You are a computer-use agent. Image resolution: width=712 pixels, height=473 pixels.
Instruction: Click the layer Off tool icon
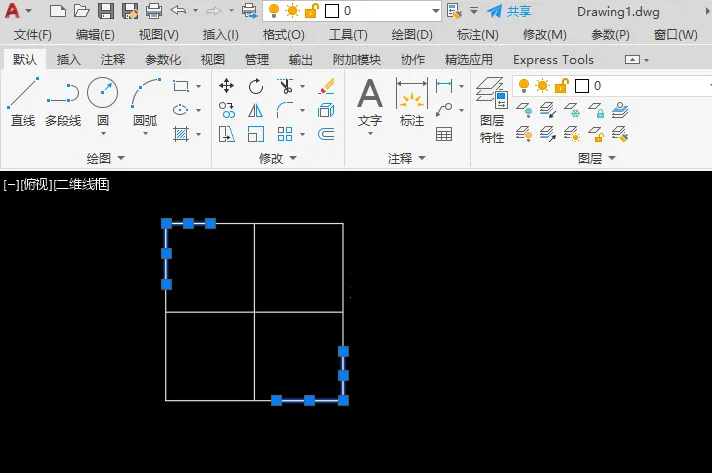pyautogui.click(x=524, y=110)
